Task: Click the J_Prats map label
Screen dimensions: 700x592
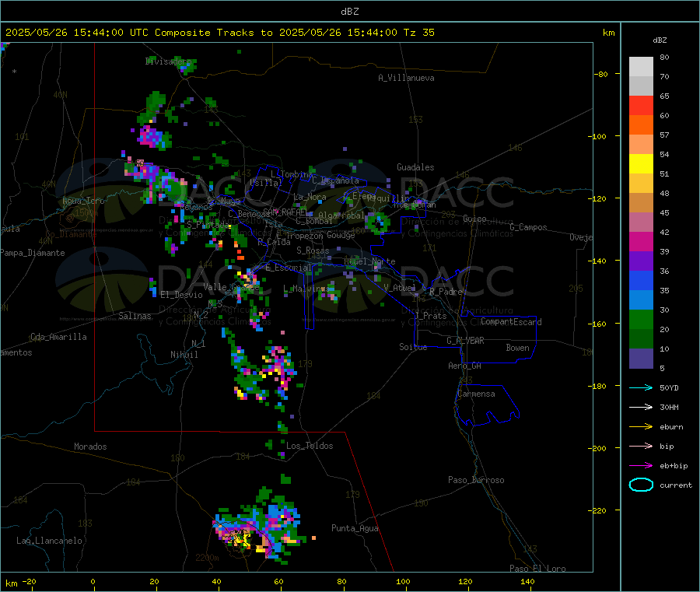Action: click(x=431, y=316)
